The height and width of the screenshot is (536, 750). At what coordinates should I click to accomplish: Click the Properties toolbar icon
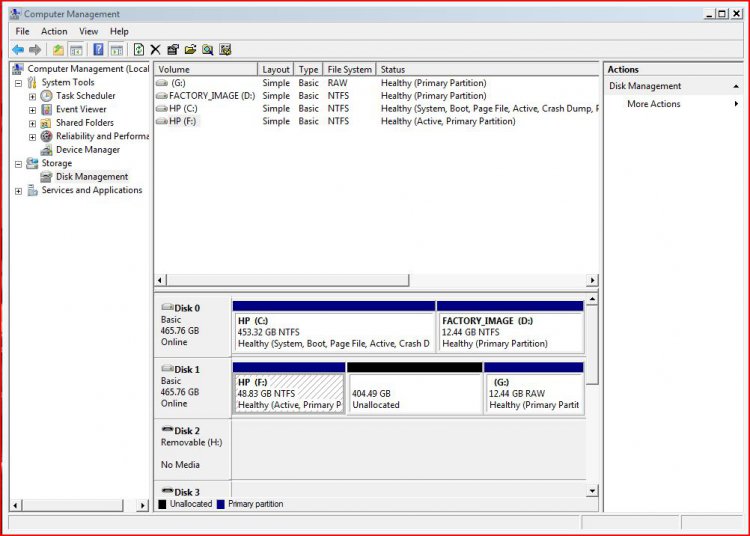pyautogui.click(x=173, y=50)
